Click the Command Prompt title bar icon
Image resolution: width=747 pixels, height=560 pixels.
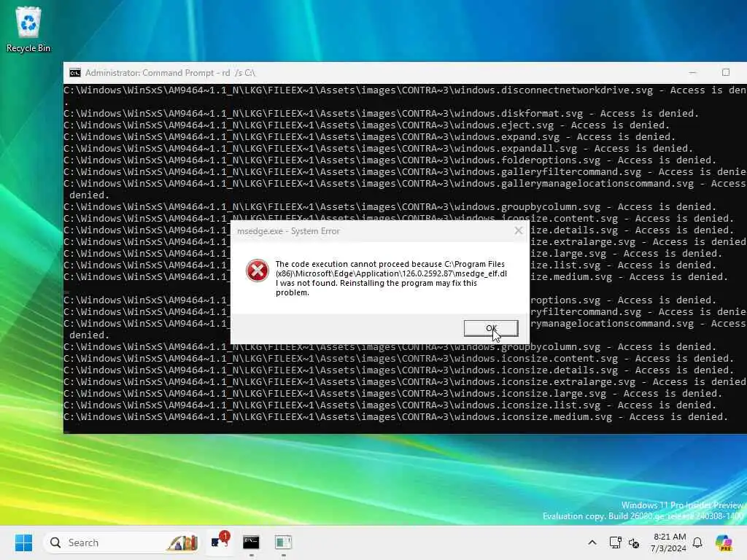pos(75,73)
